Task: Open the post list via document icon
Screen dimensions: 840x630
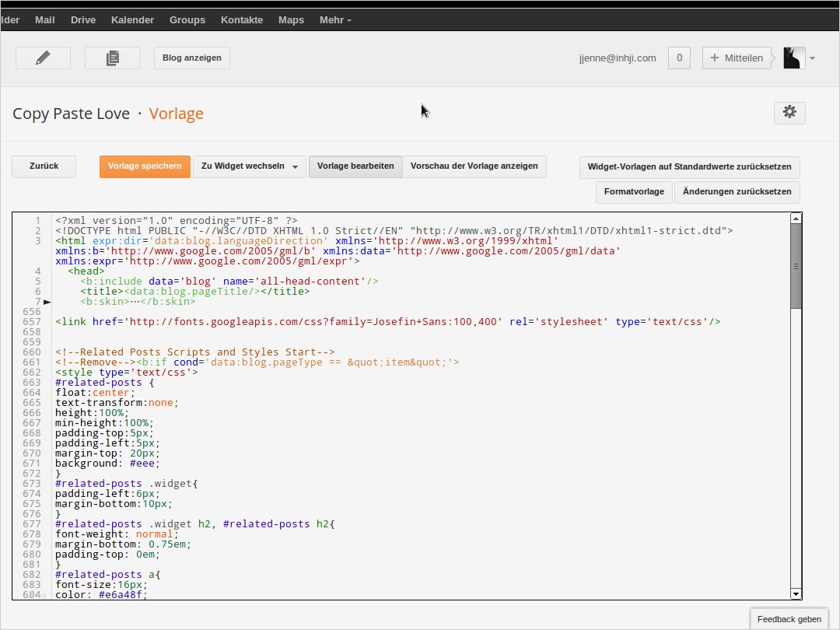Action: [x=112, y=57]
